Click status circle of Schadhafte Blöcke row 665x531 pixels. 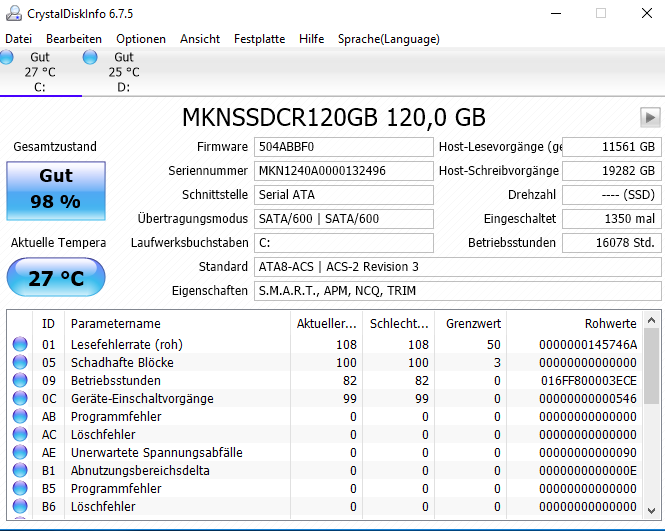point(20,362)
